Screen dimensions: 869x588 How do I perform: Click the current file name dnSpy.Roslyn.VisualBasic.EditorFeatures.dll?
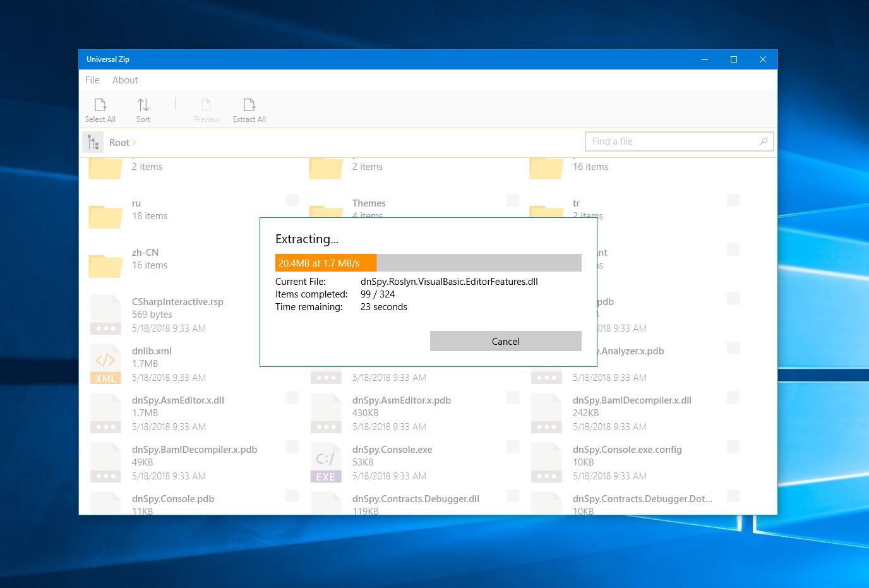pyautogui.click(x=449, y=282)
